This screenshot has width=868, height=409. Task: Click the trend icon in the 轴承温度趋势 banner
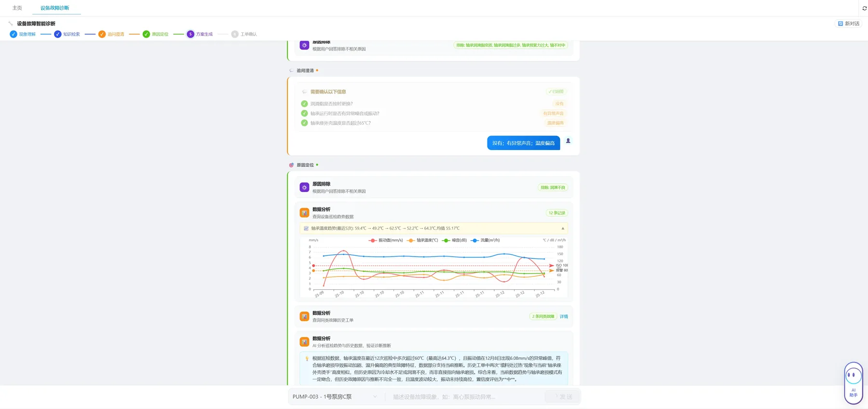[306, 228]
